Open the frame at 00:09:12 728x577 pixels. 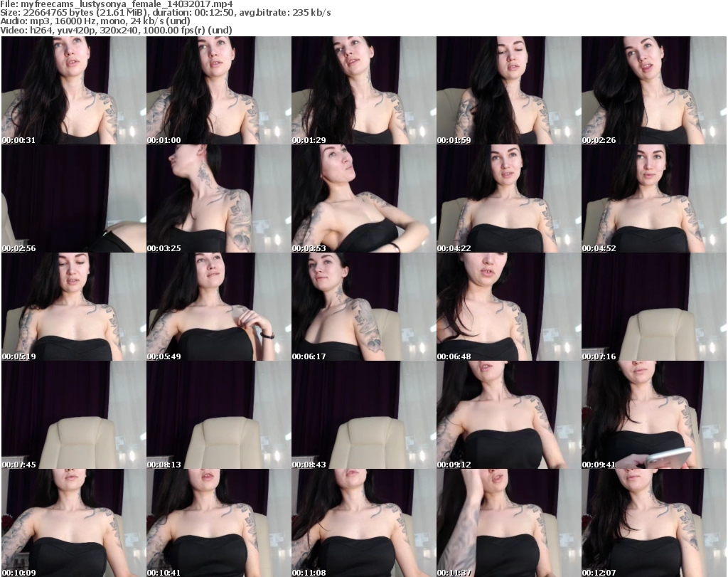click(508, 415)
